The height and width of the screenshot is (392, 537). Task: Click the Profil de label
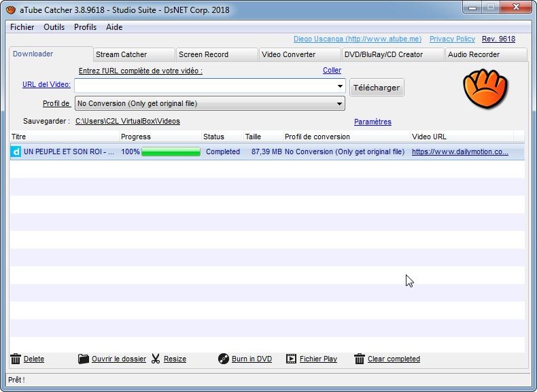pyautogui.click(x=56, y=103)
